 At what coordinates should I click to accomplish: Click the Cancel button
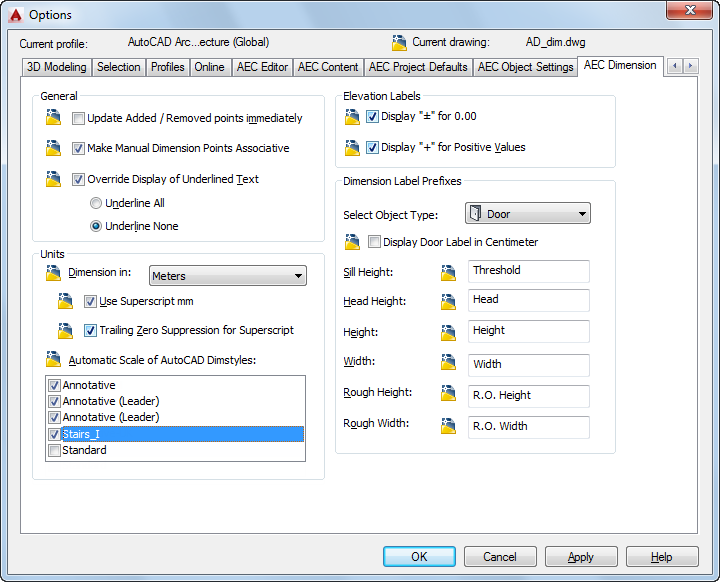click(500, 557)
